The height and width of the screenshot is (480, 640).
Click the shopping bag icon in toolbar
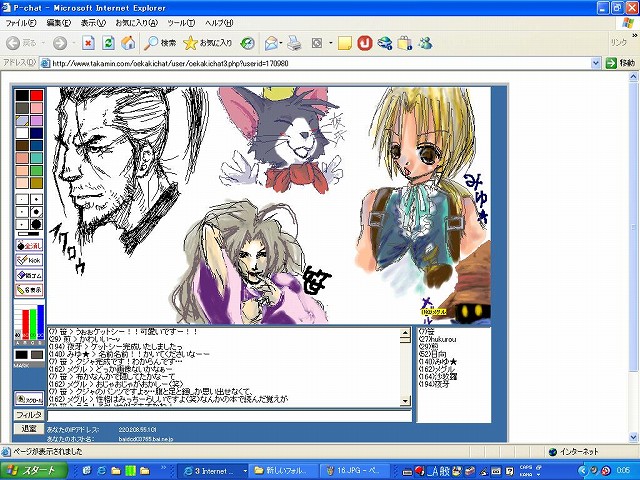pos(404,43)
